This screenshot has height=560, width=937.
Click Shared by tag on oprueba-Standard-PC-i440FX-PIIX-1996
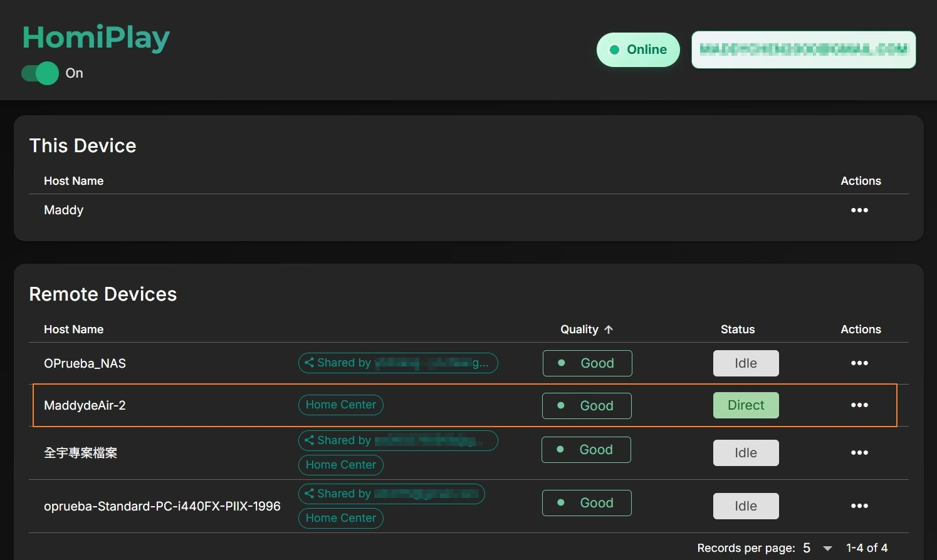pos(392,494)
